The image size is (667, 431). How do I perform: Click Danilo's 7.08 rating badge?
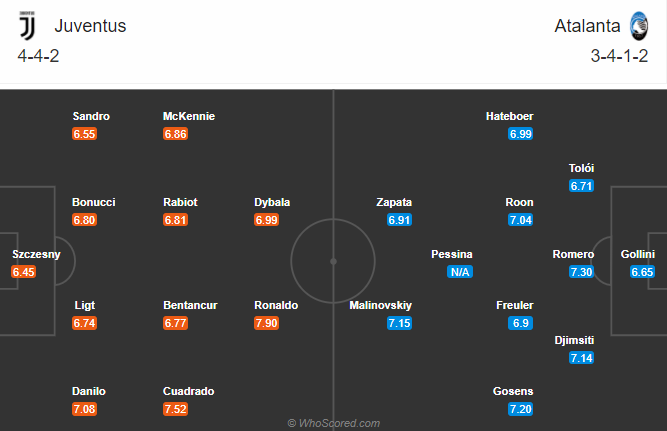85,409
